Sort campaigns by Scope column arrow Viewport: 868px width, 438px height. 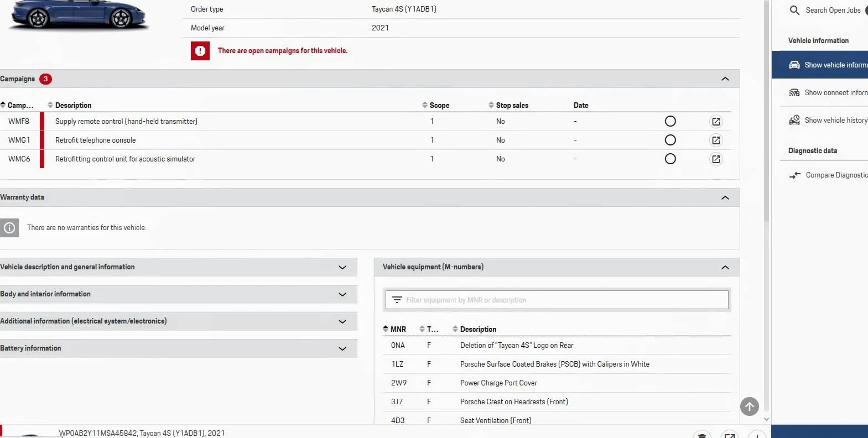425,105
